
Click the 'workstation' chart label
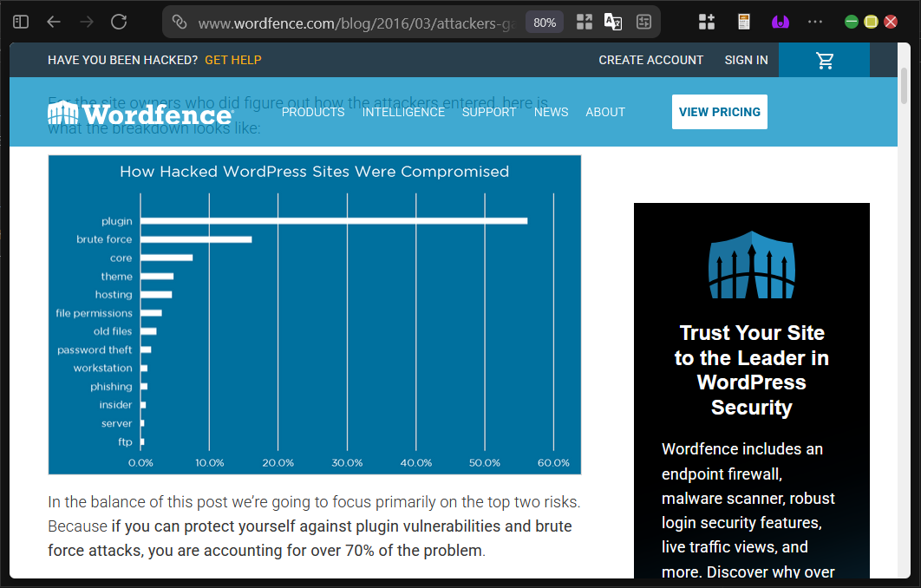[x=103, y=369]
